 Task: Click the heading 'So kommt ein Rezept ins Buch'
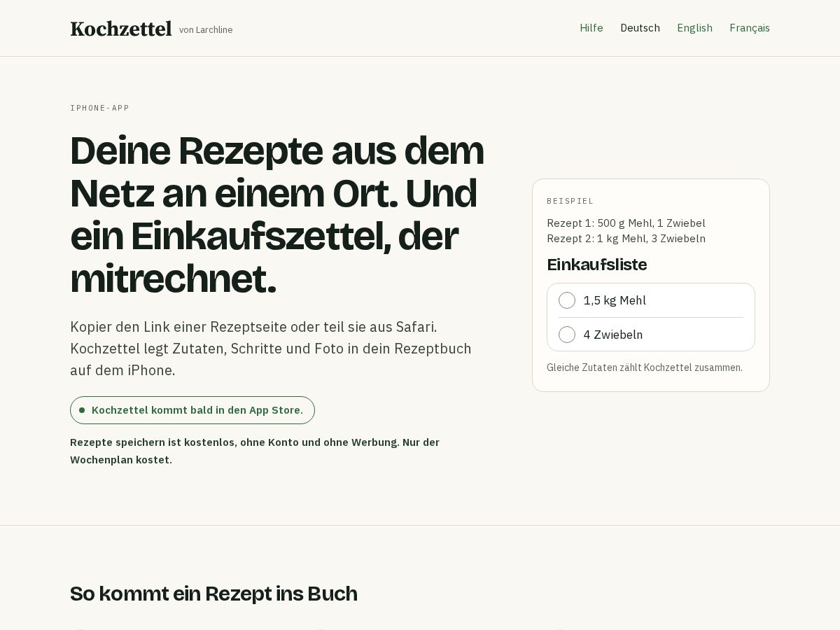click(x=213, y=594)
